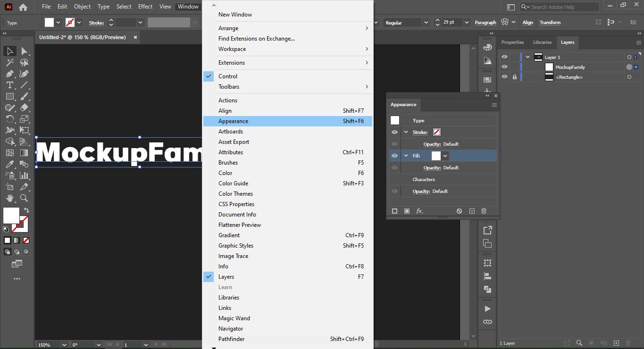Click the Stroke swatch in Appearance panel
Viewport: 644px width, 349px height.
click(x=437, y=132)
